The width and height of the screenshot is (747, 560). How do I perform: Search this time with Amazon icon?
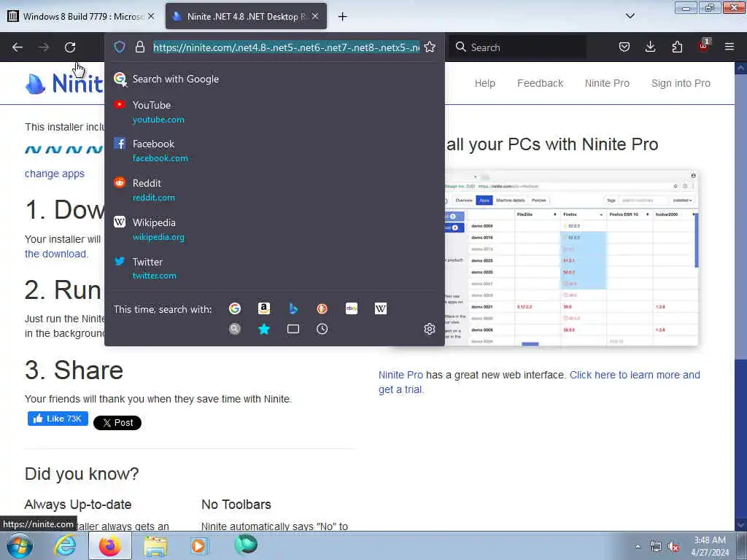[x=264, y=308]
